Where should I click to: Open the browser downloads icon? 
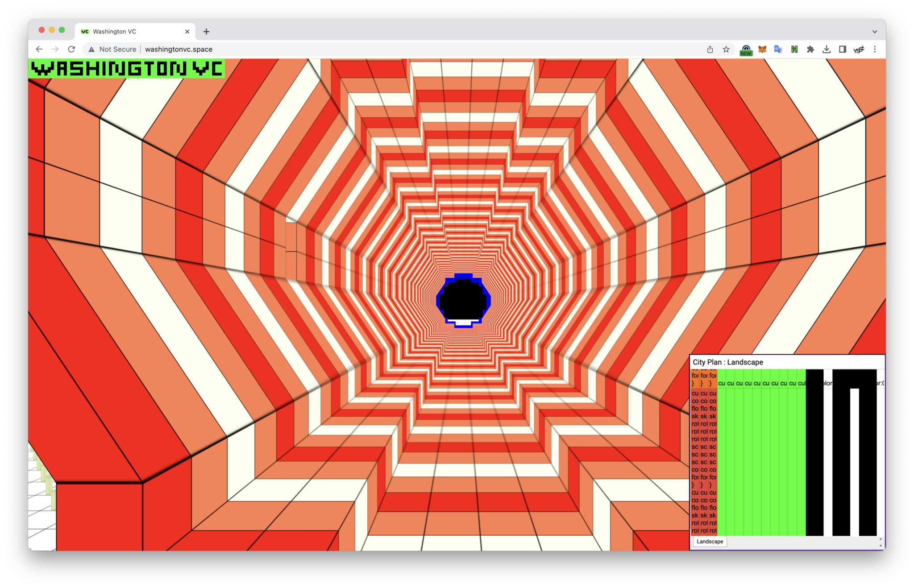[827, 49]
